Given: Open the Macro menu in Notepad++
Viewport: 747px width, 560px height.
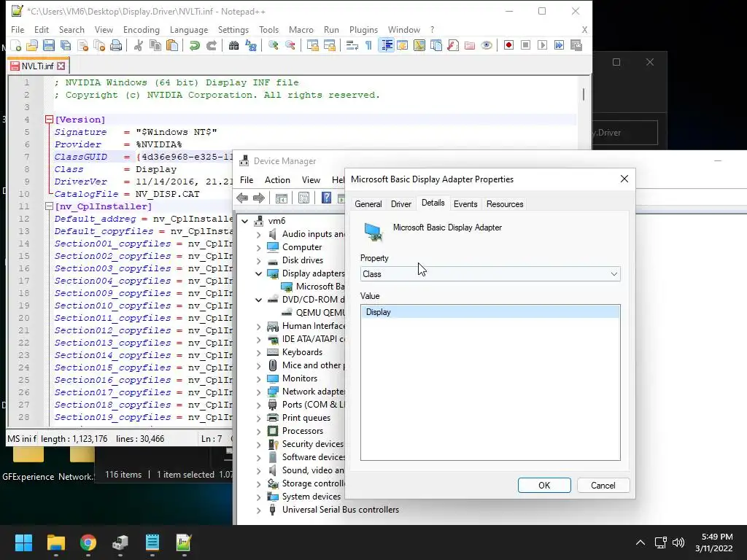Looking at the screenshot, I should click(301, 29).
